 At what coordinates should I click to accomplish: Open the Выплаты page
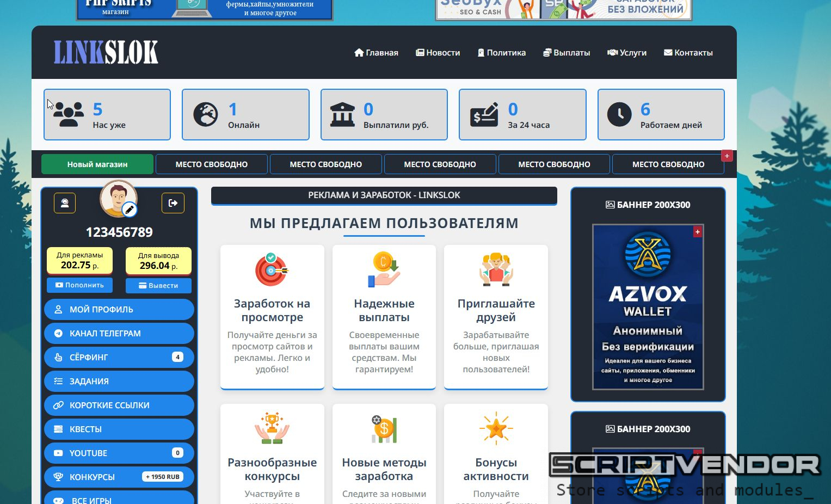567,53
